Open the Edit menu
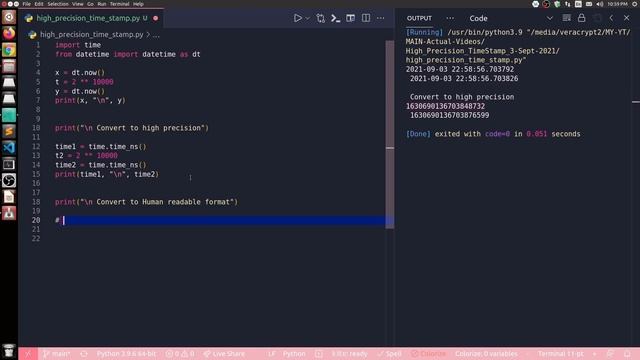This screenshot has width=640, height=360. 39,4
